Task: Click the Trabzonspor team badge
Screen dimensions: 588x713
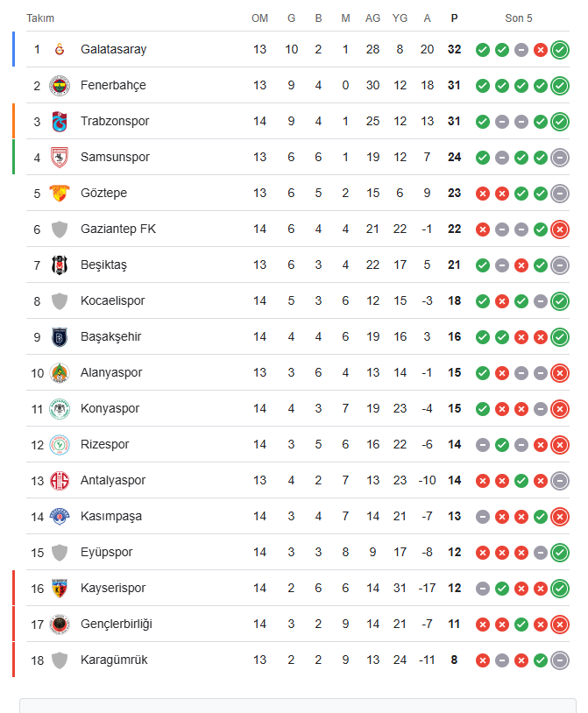Action: pos(60,122)
